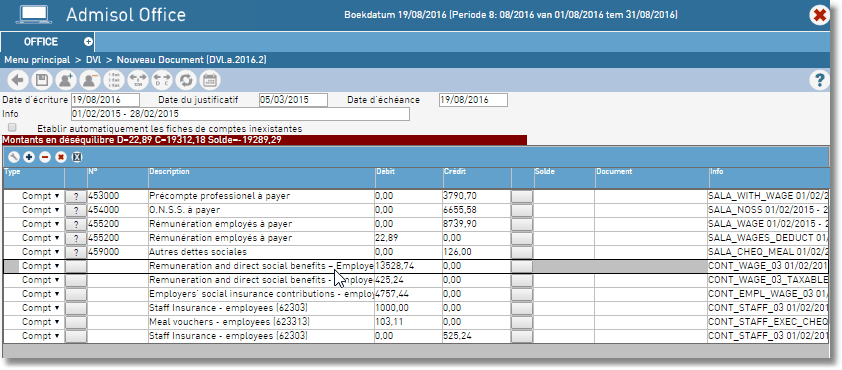The image size is (842, 370).
Task: Click the ? lookup button for account 453000
Action: 76,196
